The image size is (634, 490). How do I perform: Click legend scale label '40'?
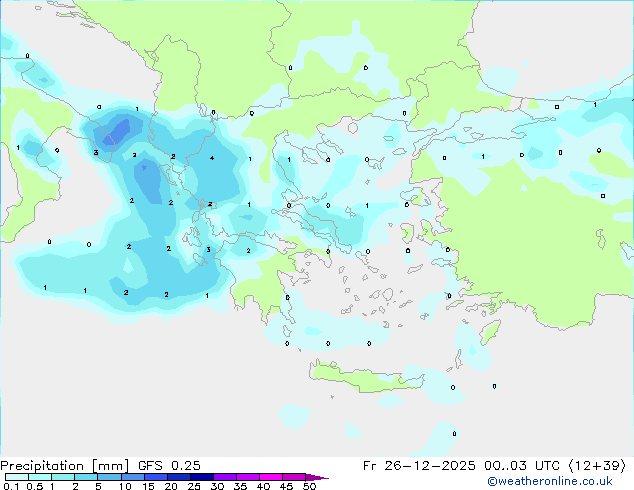pos(264,486)
